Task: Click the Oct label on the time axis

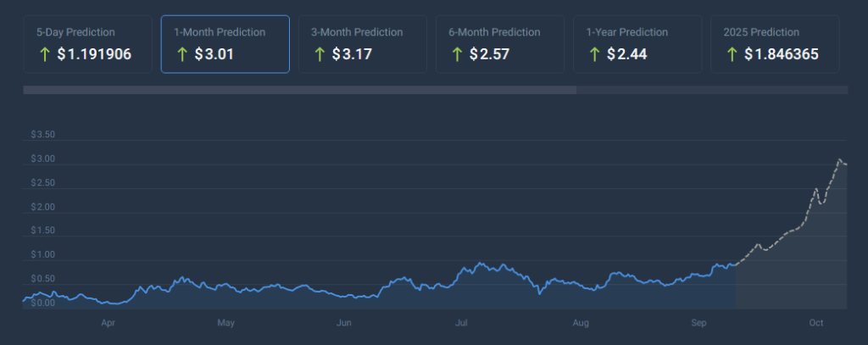Action: coord(816,323)
